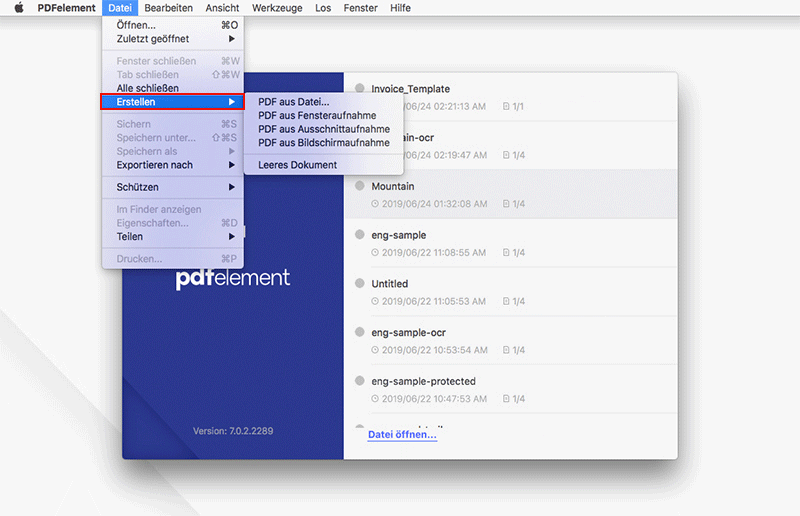Click timestamp 2019/06/22 11:08:55 AM
This screenshot has height=516, width=800.
click(434, 252)
